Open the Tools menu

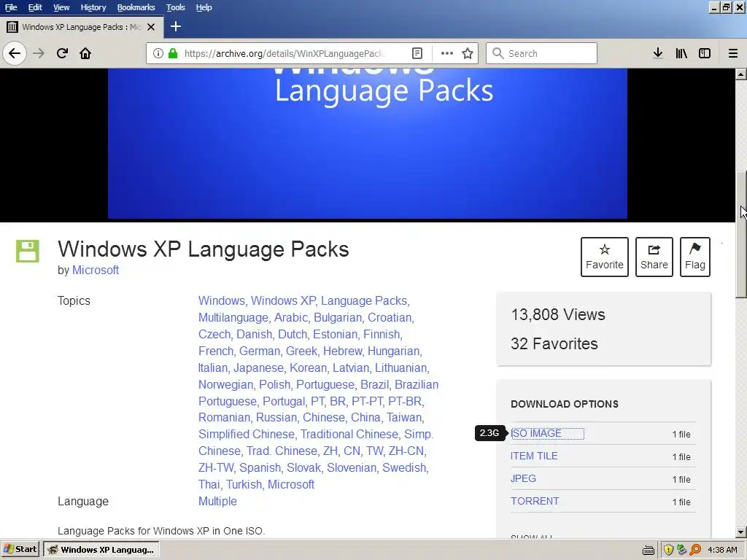tap(176, 7)
